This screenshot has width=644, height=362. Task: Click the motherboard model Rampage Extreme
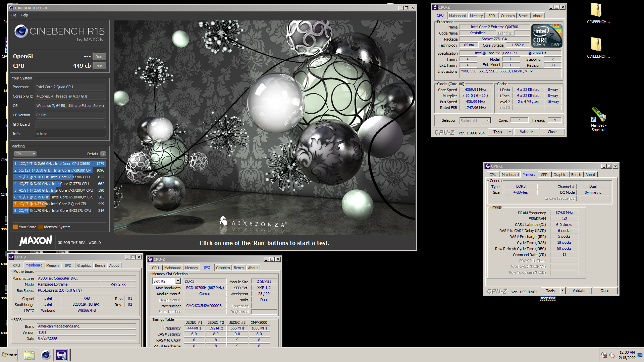(68, 284)
